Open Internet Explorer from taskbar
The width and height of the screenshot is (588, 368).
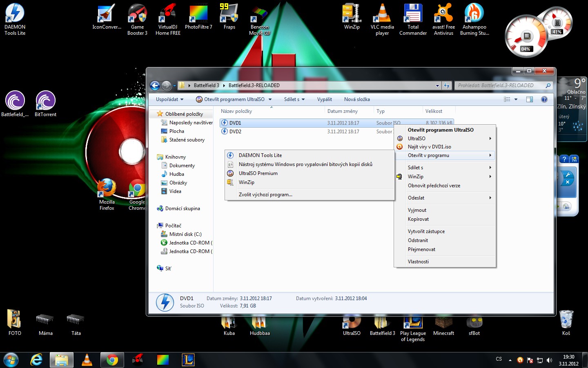click(37, 360)
